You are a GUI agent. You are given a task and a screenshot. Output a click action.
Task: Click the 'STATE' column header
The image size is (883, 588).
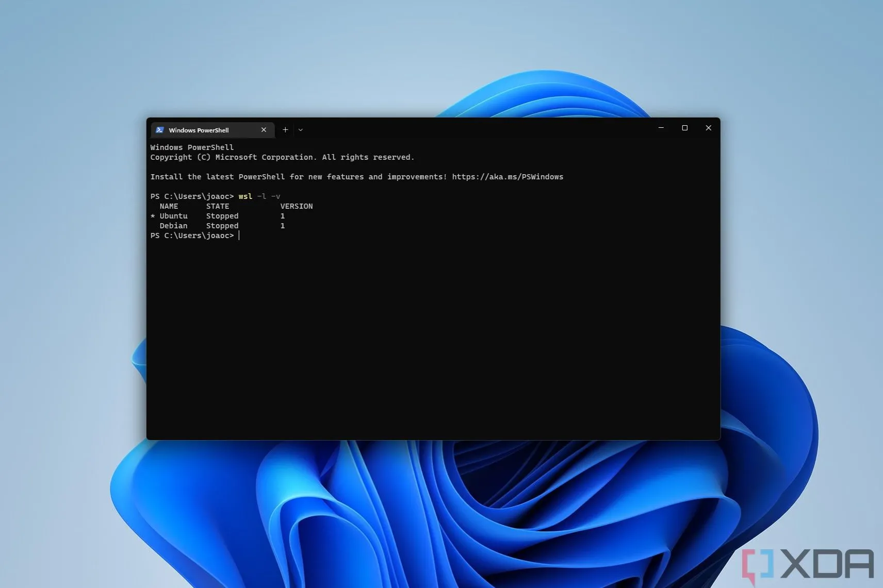(218, 206)
